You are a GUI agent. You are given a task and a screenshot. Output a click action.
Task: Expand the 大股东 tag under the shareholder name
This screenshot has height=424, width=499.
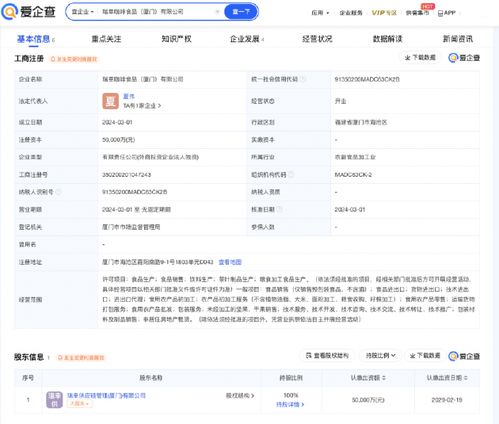click(80, 404)
